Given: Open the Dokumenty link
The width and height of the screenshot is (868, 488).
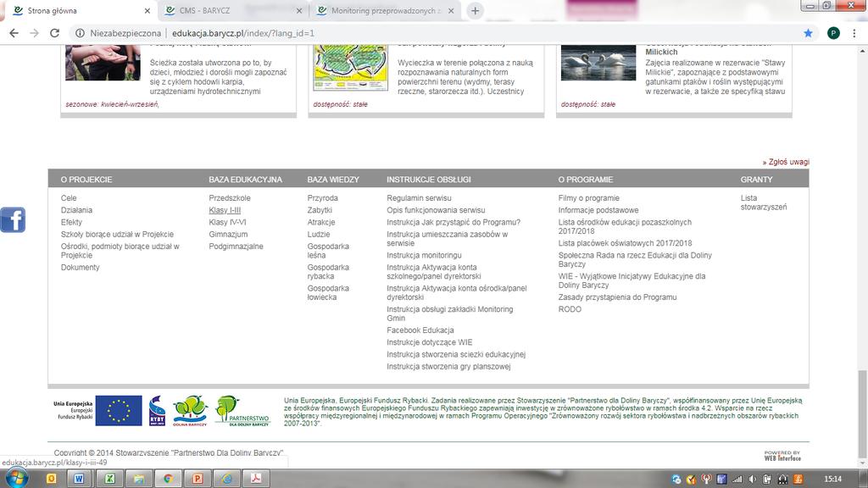Looking at the screenshot, I should point(81,267).
